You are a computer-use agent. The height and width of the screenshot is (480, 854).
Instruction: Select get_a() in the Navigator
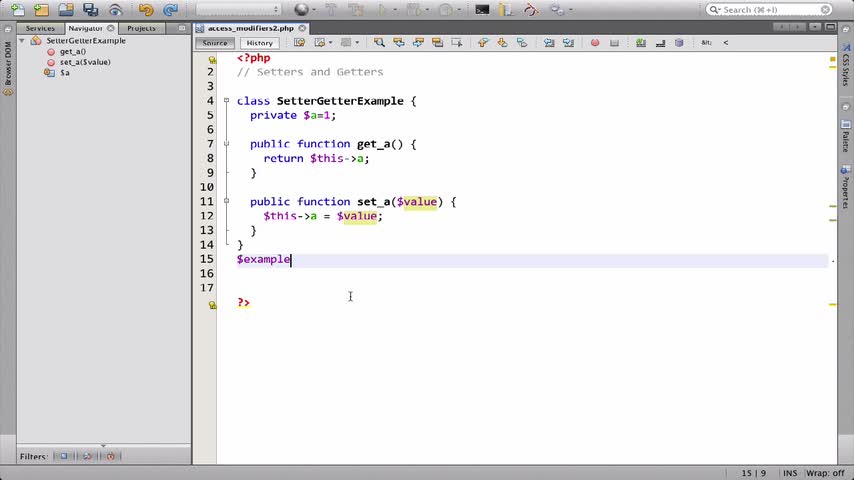(x=73, y=51)
